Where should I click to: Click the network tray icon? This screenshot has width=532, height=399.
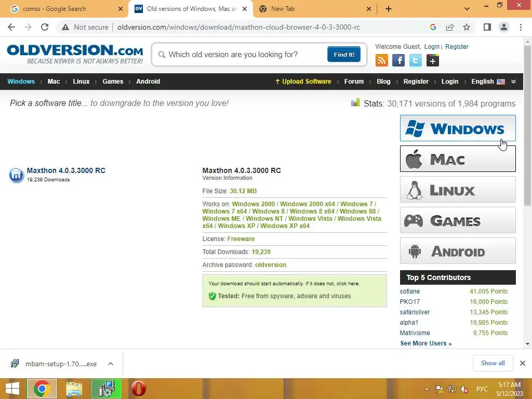(x=451, y=389)
